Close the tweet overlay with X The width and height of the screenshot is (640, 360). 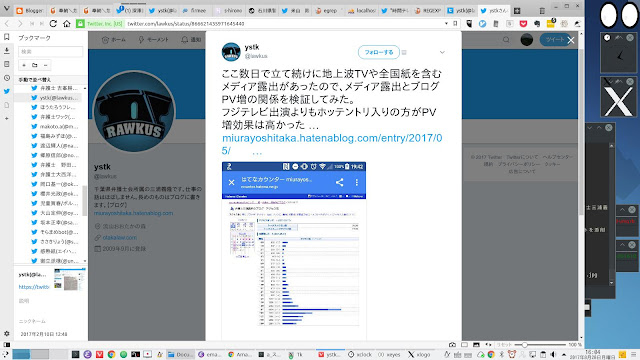(x=571, y=40)
